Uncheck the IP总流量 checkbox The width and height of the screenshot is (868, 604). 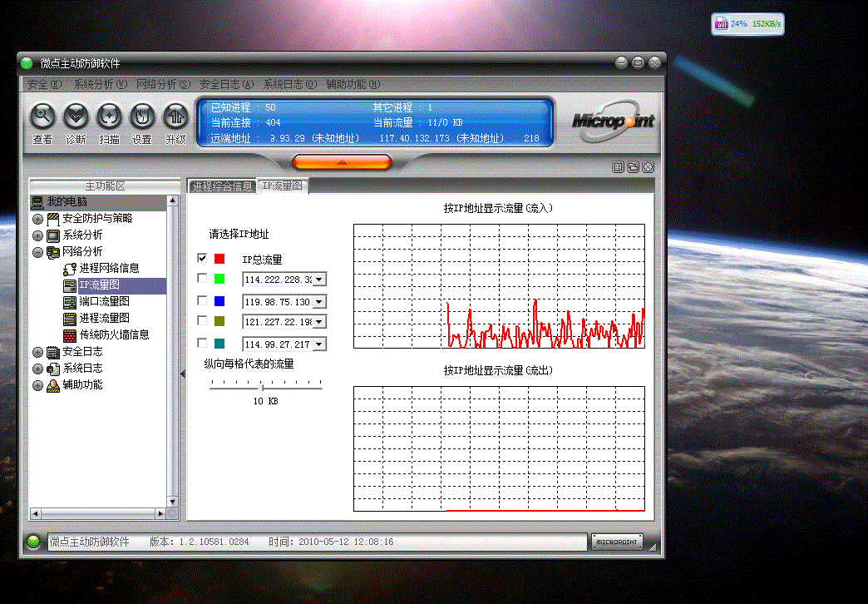[202, 259]
